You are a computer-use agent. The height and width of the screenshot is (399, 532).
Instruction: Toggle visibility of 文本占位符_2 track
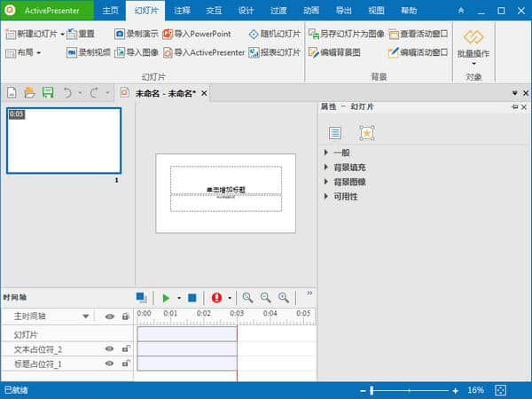[x=110, y=349]
